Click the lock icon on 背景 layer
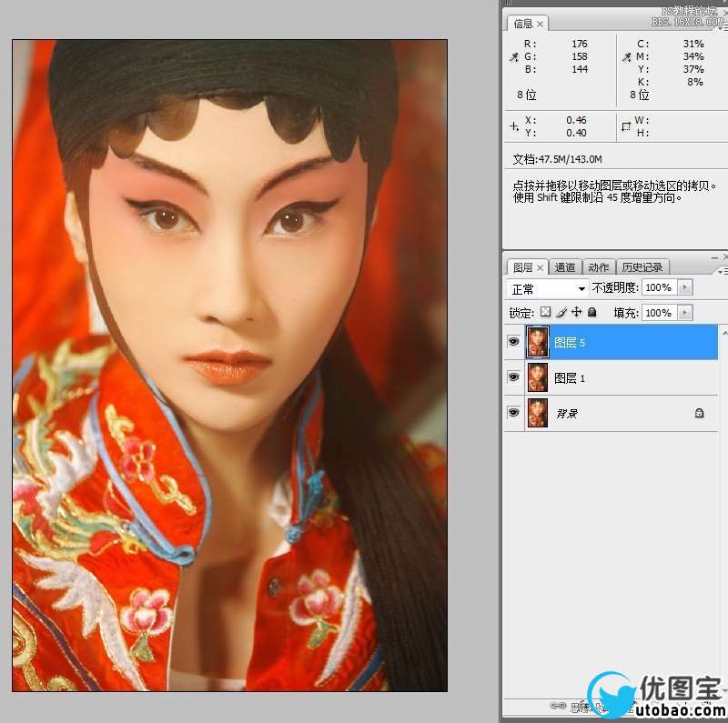The width and height of the screenshot is (728, 723). [x=699, y=413]
